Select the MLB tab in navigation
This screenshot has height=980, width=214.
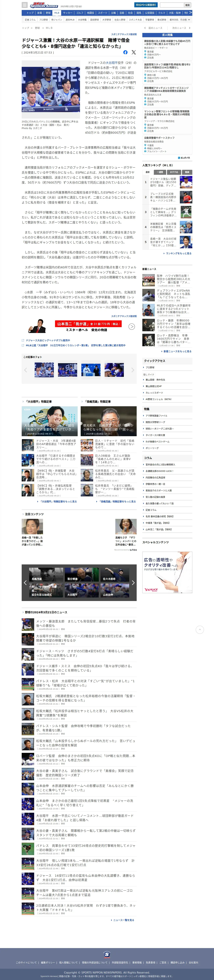[56, 13]
